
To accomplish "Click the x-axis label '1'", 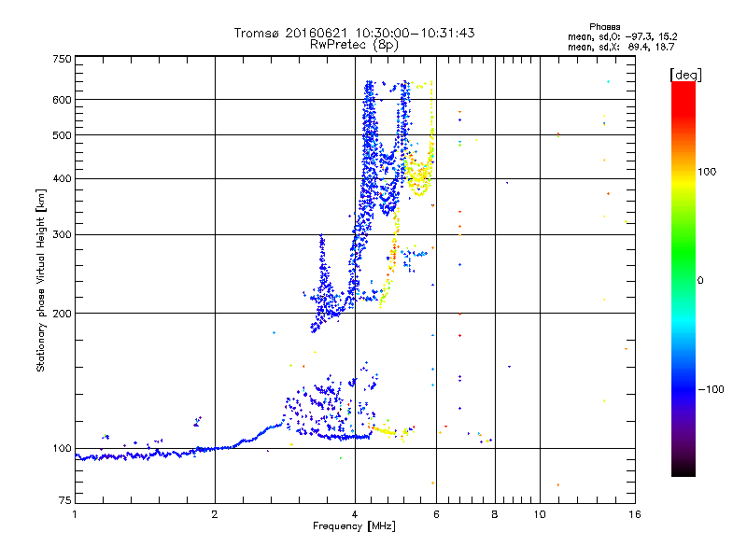I will point(75,514).
